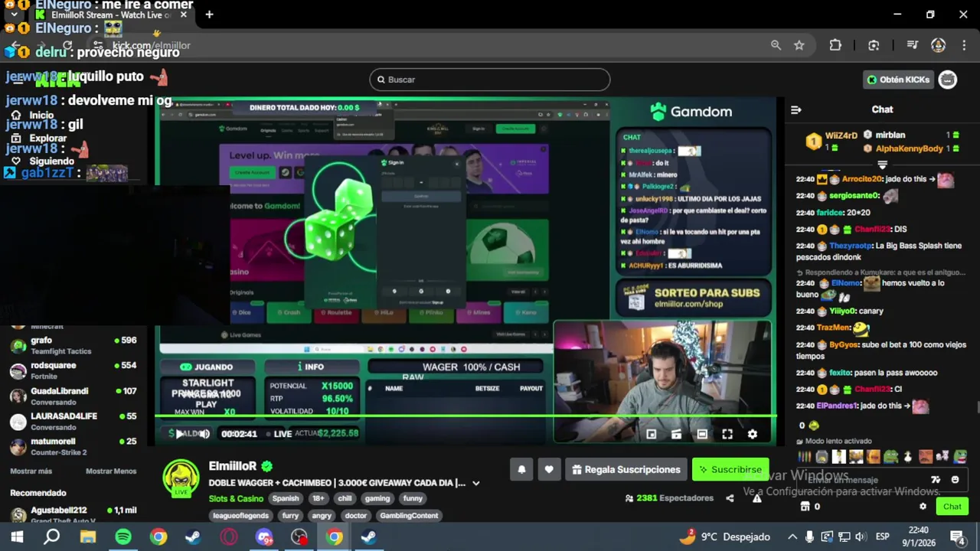Open matumorell channel in sidebar
This screenshot has height=551, width=980.
click(x=73, y=446)
